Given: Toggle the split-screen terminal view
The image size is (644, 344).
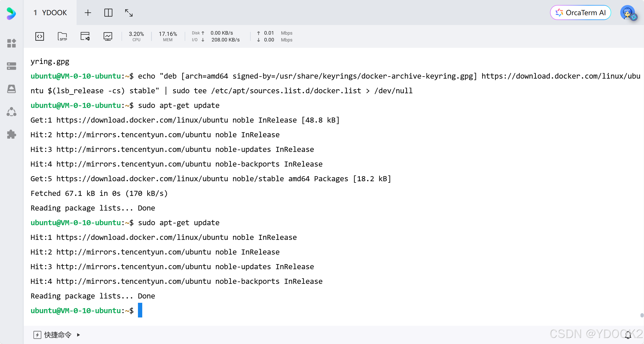Looking at the screenshot, I should (108, 12).
